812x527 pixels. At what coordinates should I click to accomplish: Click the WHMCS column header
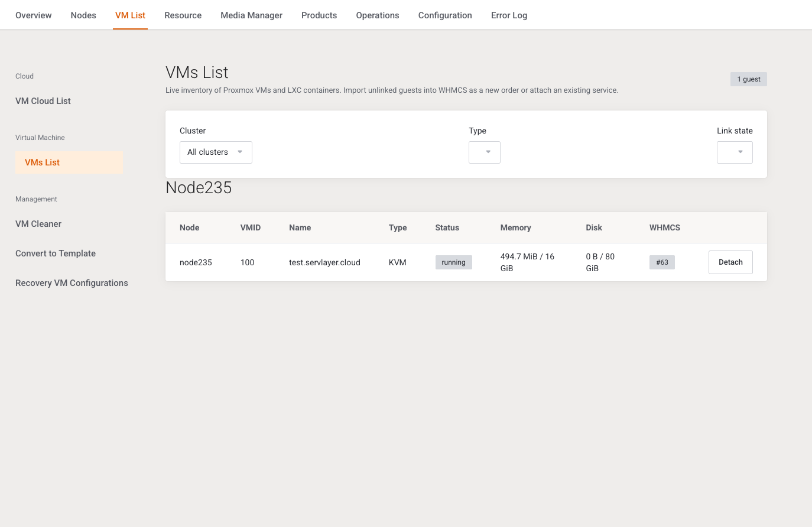pos(665,227)
